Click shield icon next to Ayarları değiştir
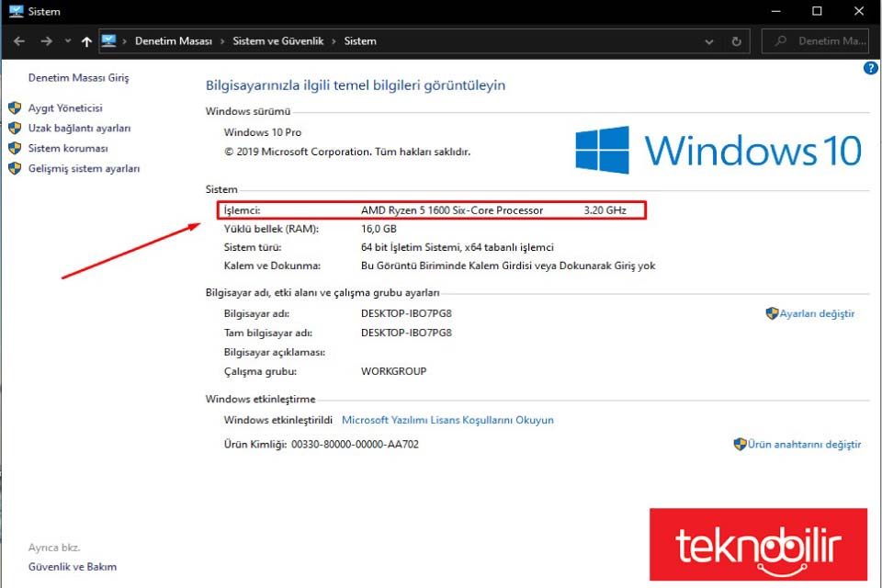 coord(772,313)
